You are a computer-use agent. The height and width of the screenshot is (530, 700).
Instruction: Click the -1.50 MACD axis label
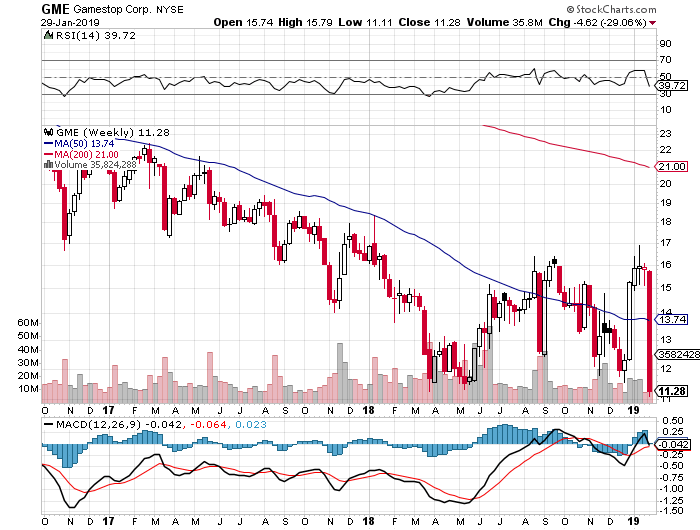pyautogui.click(x=671, y=511)
